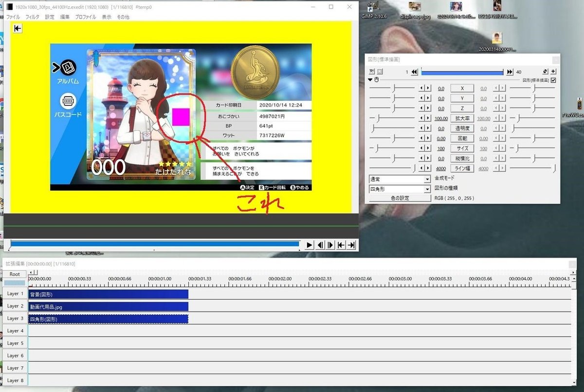Click the サイズ button

(462, 148)
